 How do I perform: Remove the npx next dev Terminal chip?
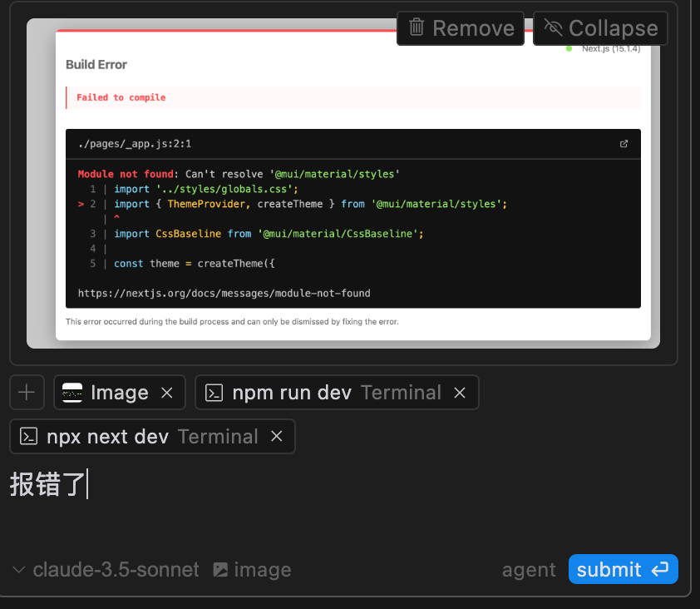pyautogui.click(x=277, y=436)
